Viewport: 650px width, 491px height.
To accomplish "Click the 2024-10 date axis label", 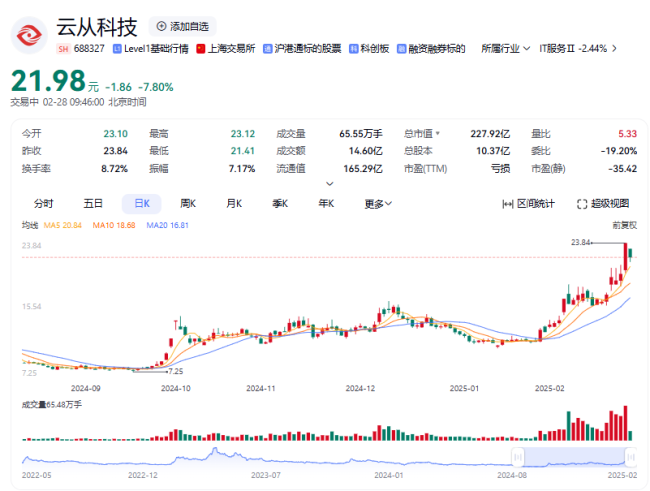I will [x=176, y=389].
